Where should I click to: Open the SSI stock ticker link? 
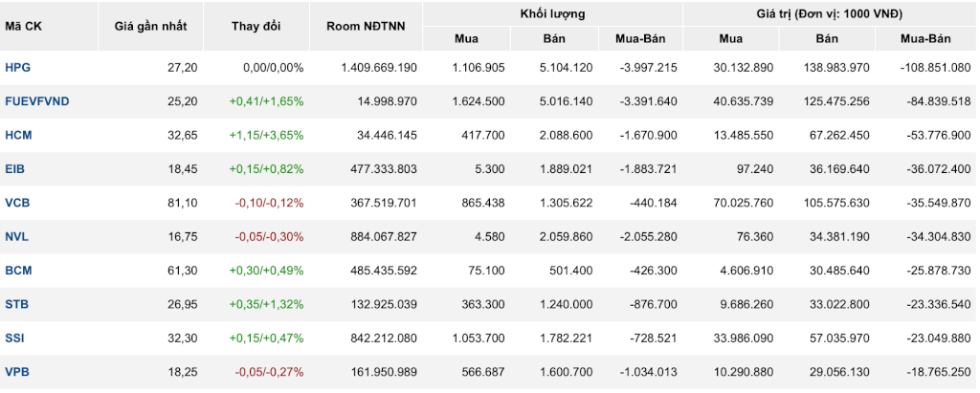[15, 338]
